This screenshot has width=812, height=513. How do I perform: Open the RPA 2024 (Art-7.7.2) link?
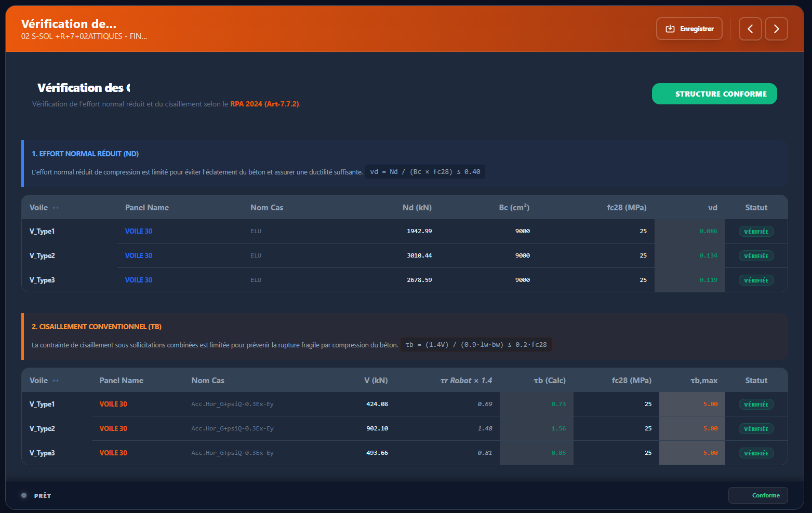pyautogui.click(x=265, y=103)
